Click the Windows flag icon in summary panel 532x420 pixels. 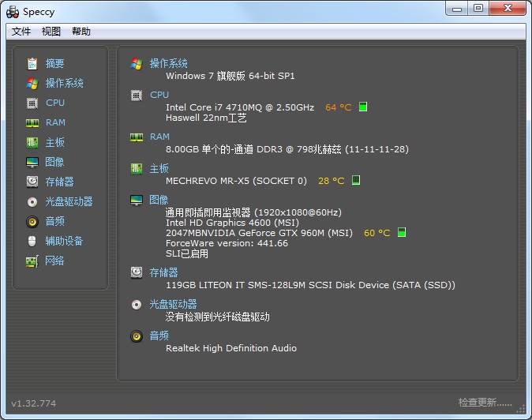coord(137,63)
